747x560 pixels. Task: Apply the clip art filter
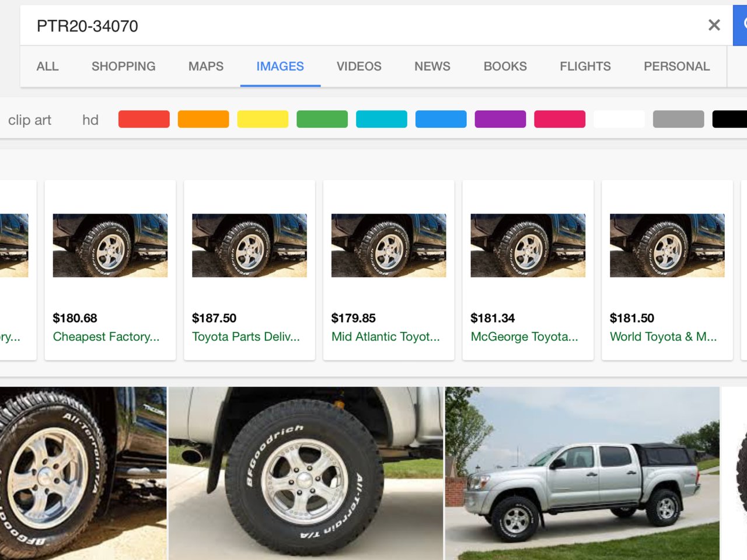coord(30,120)
